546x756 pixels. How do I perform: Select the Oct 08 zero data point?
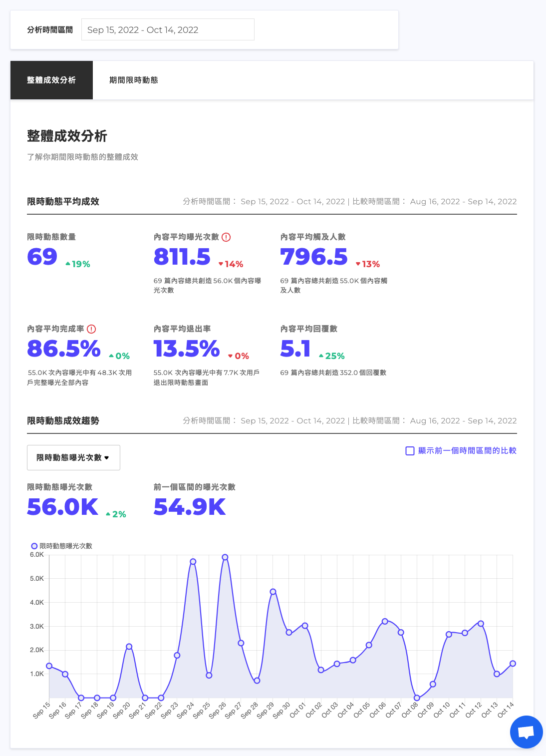point(417,698)
